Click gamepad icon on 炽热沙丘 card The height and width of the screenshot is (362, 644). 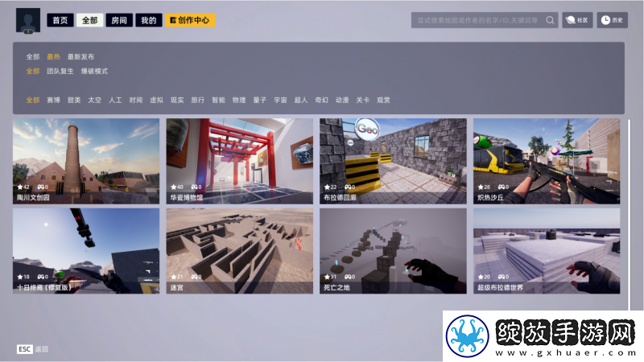pyautogui.click(x=501, y=187)
